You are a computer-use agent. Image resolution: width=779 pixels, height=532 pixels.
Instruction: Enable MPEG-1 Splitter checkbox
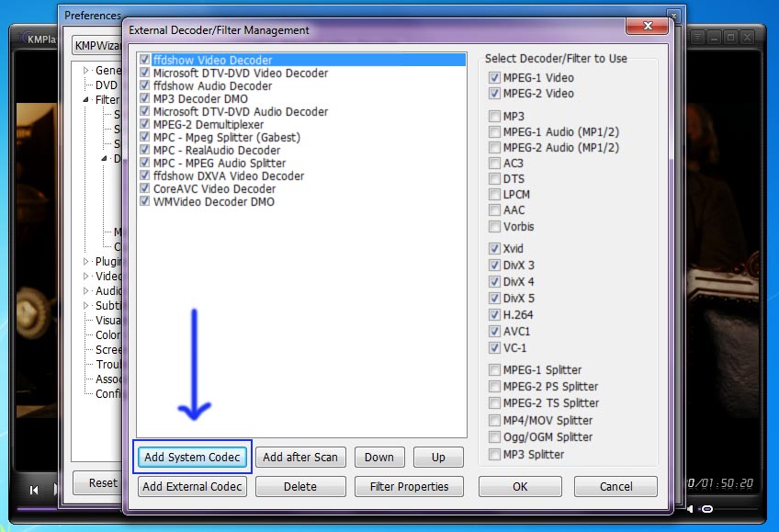point(494,370)
